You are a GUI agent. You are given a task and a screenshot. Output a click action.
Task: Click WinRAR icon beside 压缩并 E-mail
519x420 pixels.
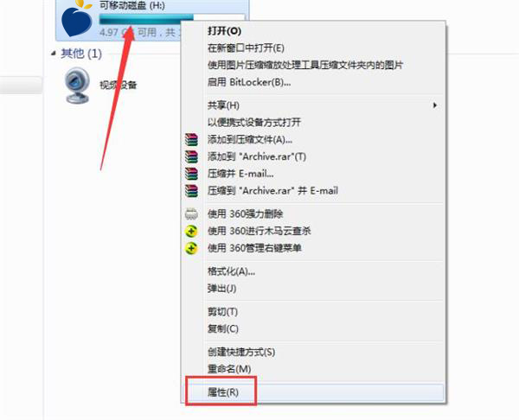191,174
